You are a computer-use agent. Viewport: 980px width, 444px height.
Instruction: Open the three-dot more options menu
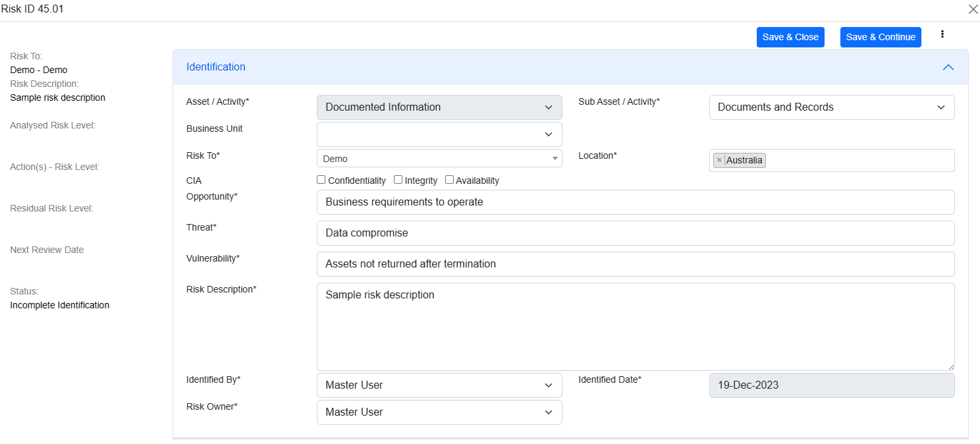(x=942, y=34)
